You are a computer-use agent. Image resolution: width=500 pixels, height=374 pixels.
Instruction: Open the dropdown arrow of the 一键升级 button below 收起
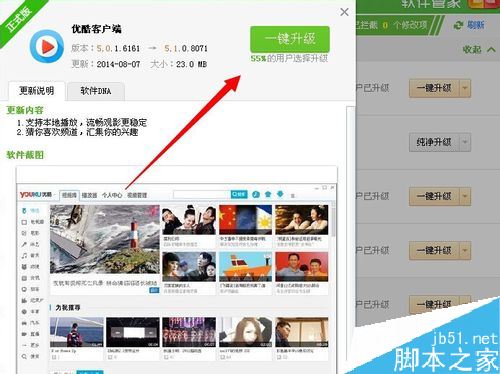(x=465, y=88)
